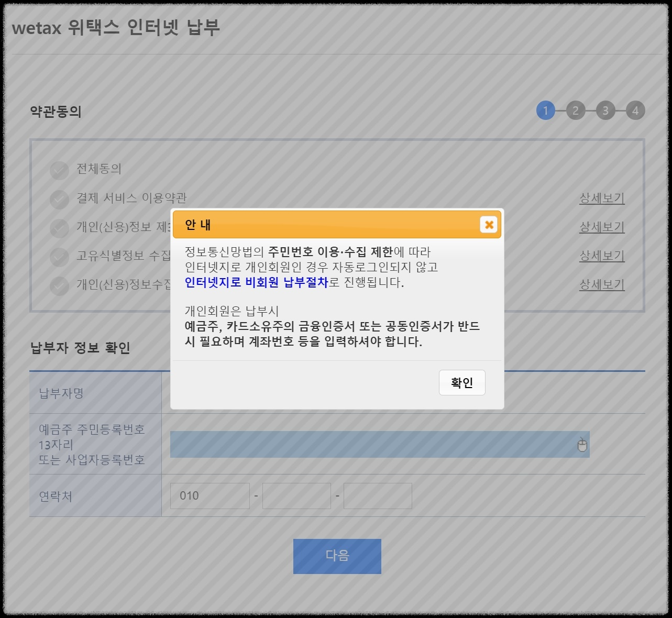Click step 4 circle in progress indicator
Image resolution: width=672 pixels, height=618 pixels.
(635, 111)
